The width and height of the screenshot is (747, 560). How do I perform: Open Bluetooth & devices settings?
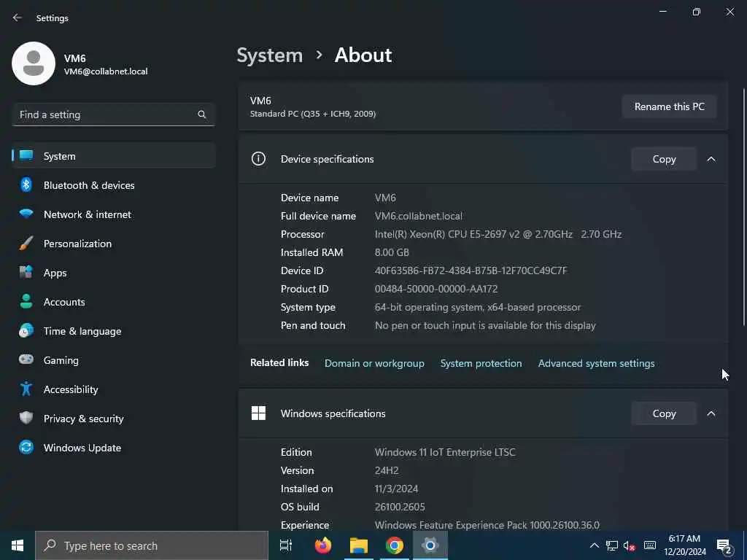click(114, 185)
